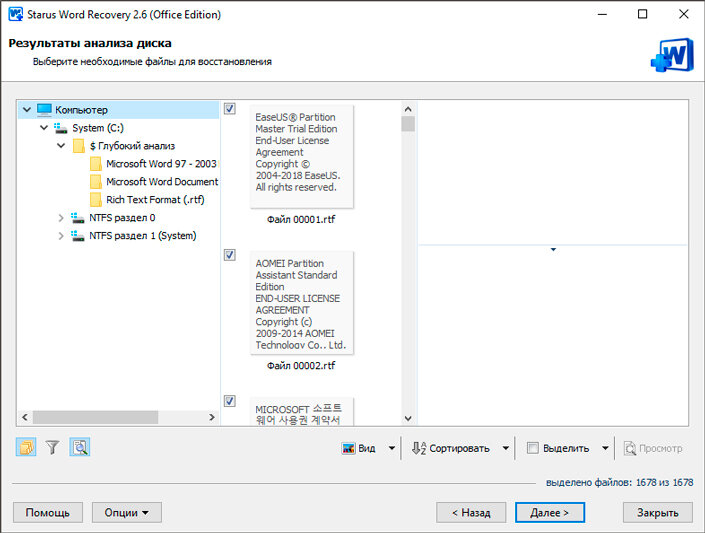The image size is (705, 533).
Task: Click the выделено файлов: 1678 из 1678 status
Action: pyautogui.click(x=620, y=483)
